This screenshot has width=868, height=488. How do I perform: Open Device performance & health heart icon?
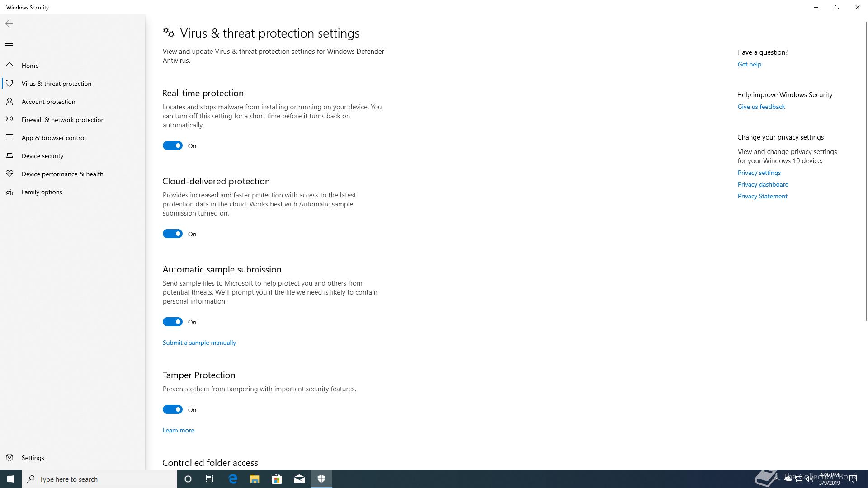[9, 174]
